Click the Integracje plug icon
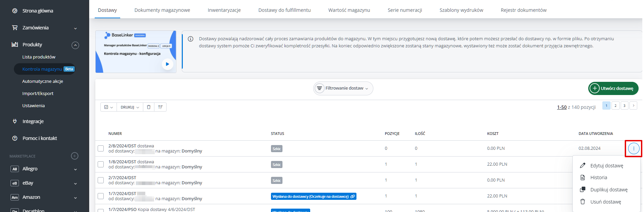The height and width of the screenshot is (212, 644). pyautogui.click(x=15, y=121)
